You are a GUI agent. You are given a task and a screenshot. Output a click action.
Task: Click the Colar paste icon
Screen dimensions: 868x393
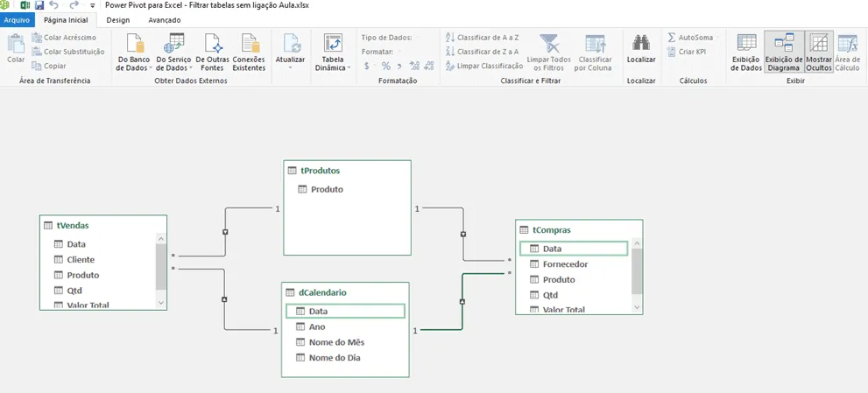pyautogui.click(x=16, y=45)
